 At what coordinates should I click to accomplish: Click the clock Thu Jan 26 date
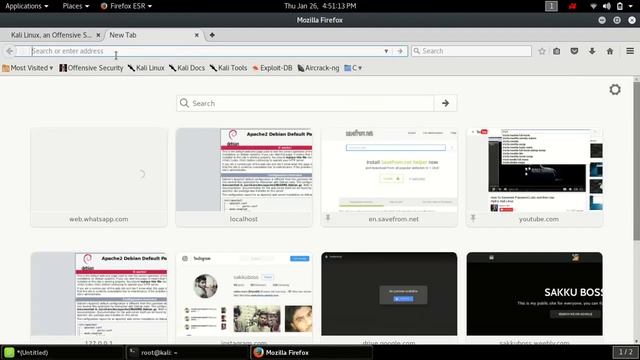tap(320, 6)
